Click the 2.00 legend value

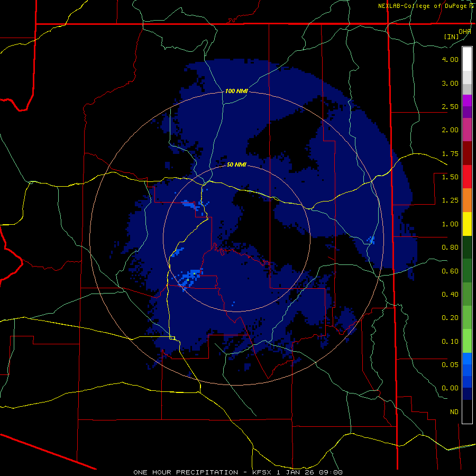click(x=450, y=130)
